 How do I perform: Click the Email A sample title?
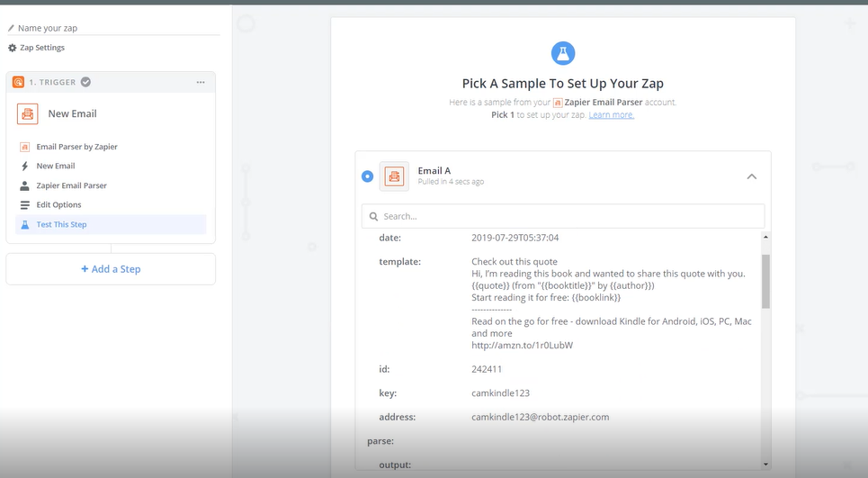tap(434, 171)
